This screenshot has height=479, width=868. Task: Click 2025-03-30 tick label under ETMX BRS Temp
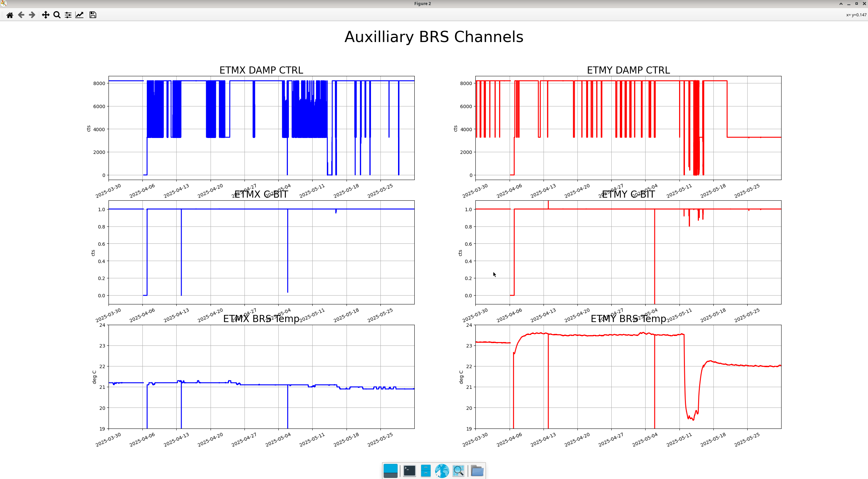point(108,439)
